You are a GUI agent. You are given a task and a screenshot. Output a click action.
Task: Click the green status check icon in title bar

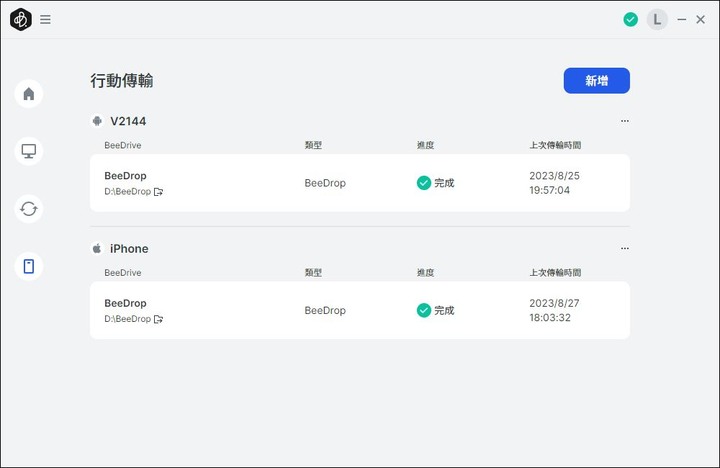coord(630,19)
